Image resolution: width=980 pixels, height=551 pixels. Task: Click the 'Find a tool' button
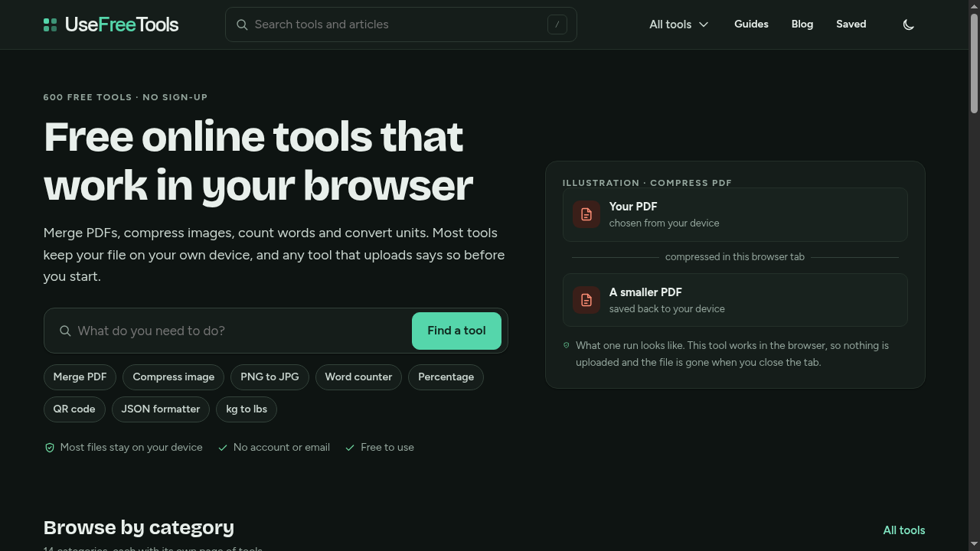(456, 331)
